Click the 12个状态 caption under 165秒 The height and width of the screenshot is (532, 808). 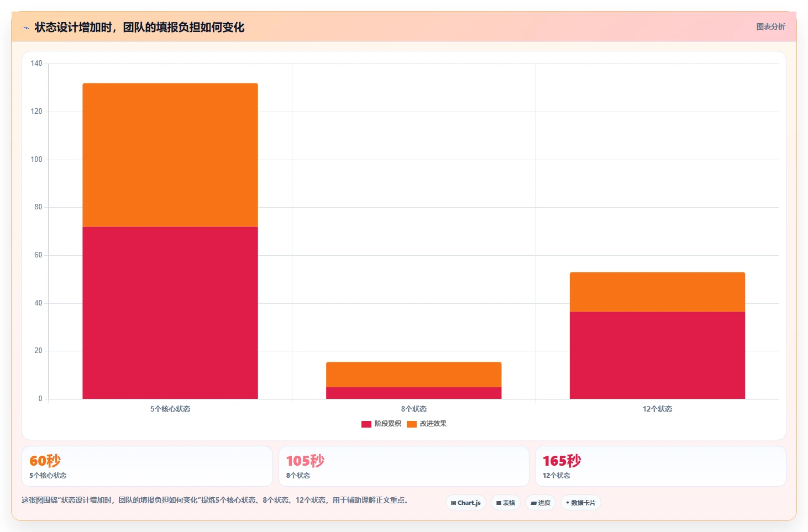point(556,476)
